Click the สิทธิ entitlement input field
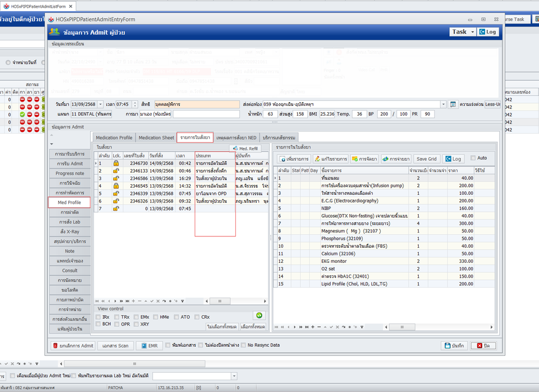The width and height of the screenshot is (539, 392). (196, 104)
